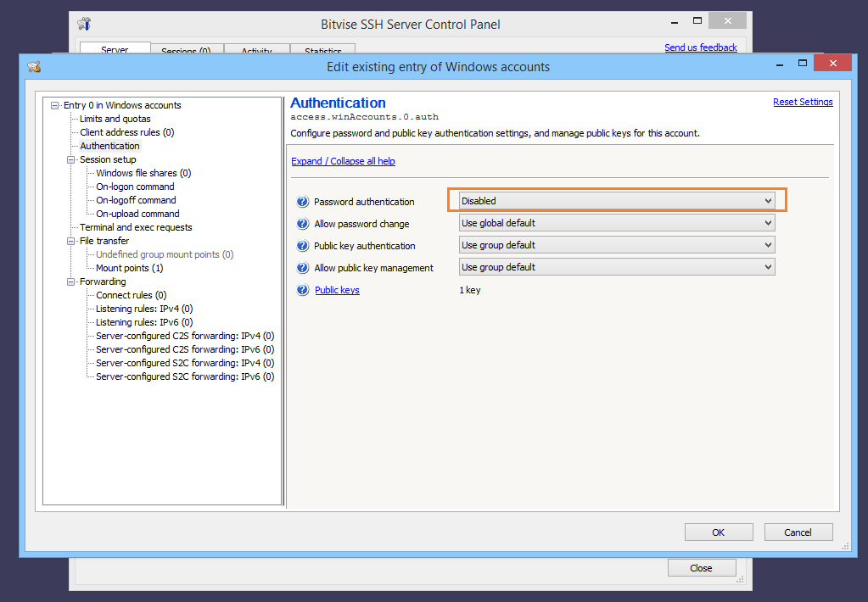
Task: Select Listening rules: IPv4 (0)
Action: pyautogui.click(x=144, y=309)
